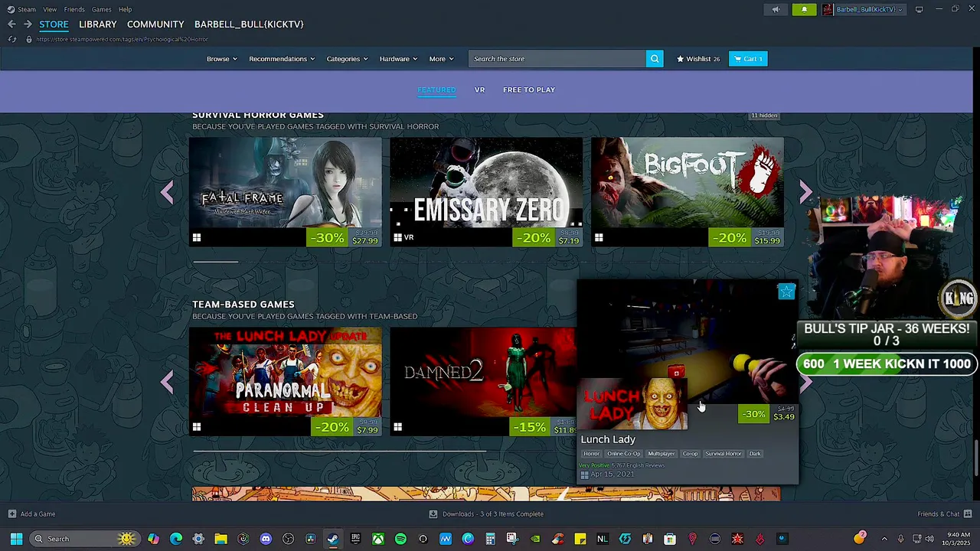Click the Multiplayer tag
This screenshot has height=551, width=980.
(661, 454)
